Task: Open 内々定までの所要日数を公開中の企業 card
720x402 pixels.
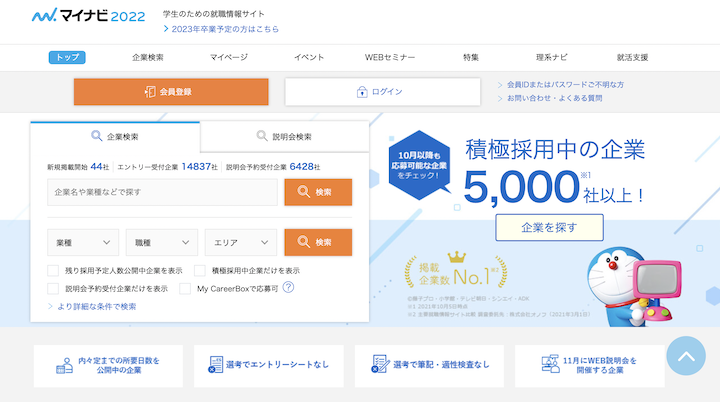Action: [108, 366]
